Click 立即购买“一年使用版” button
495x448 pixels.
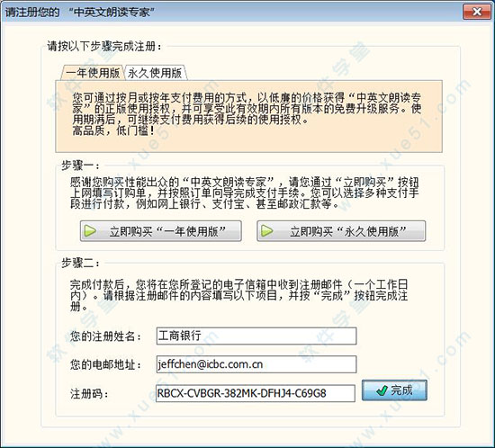161,231
